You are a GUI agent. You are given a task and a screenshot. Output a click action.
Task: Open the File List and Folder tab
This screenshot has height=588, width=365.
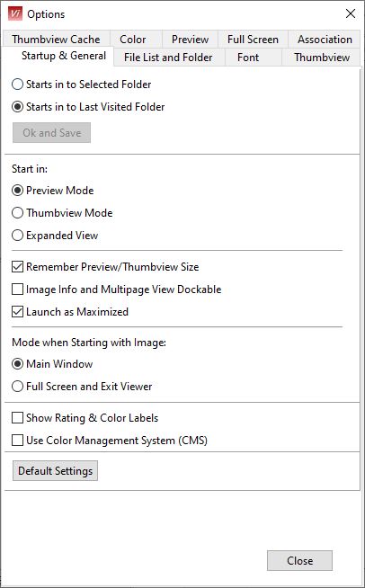(x=168, y=58)
